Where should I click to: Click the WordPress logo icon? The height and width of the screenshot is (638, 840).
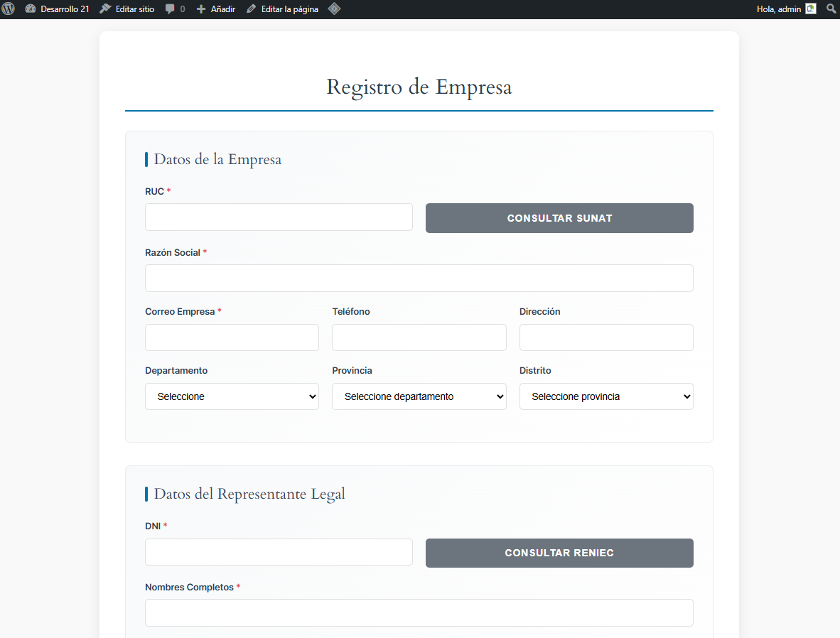(9, 9)
